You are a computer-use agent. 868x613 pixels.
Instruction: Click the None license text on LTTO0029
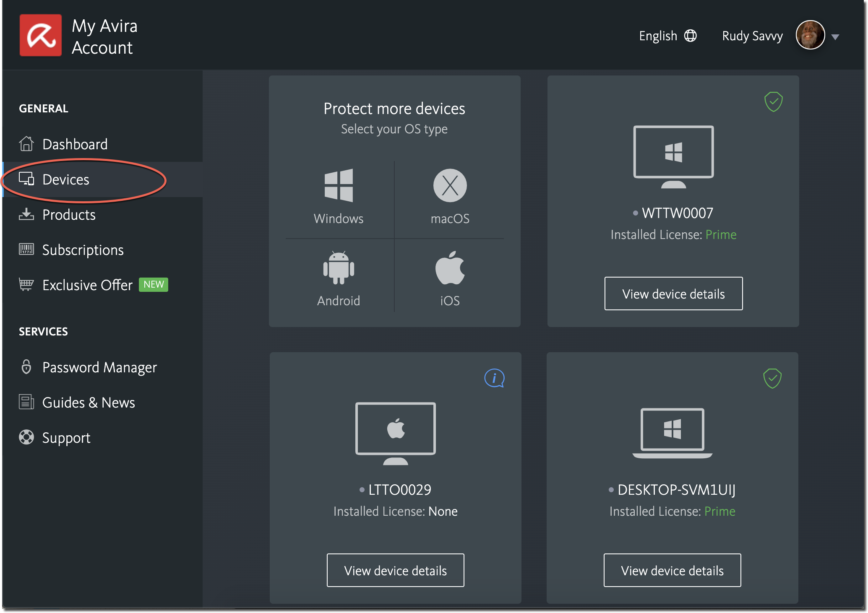443,511
